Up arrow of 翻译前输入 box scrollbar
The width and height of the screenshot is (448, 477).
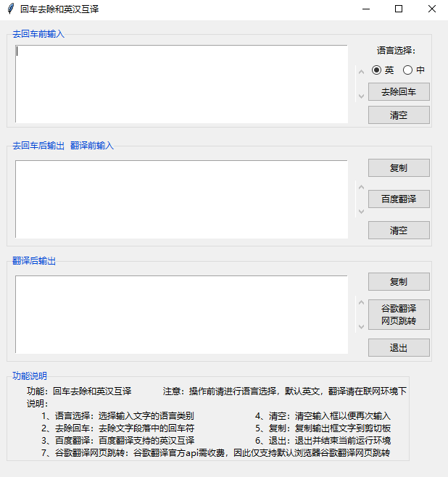(x=361, y=187)
